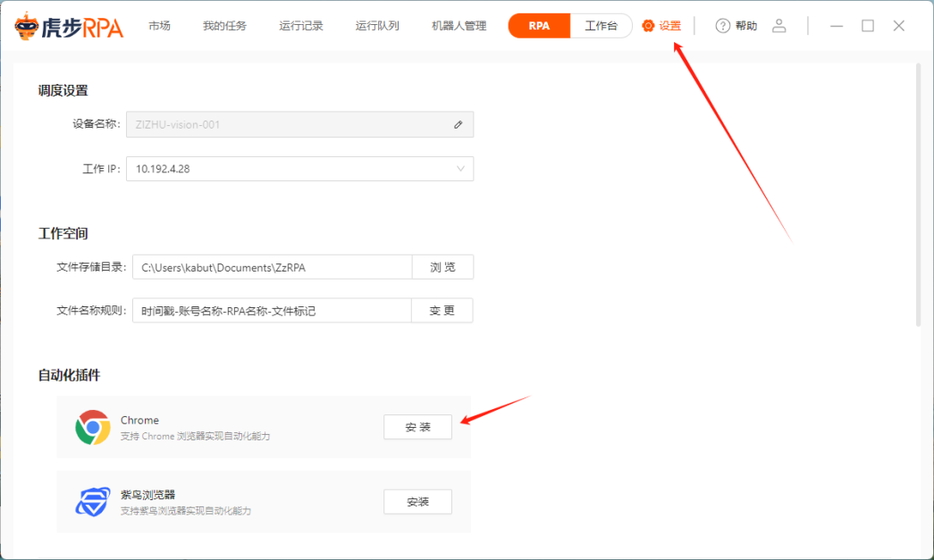934x560 pixels.
Task: Click the 变更 button
Action: (x=442, y=311)
